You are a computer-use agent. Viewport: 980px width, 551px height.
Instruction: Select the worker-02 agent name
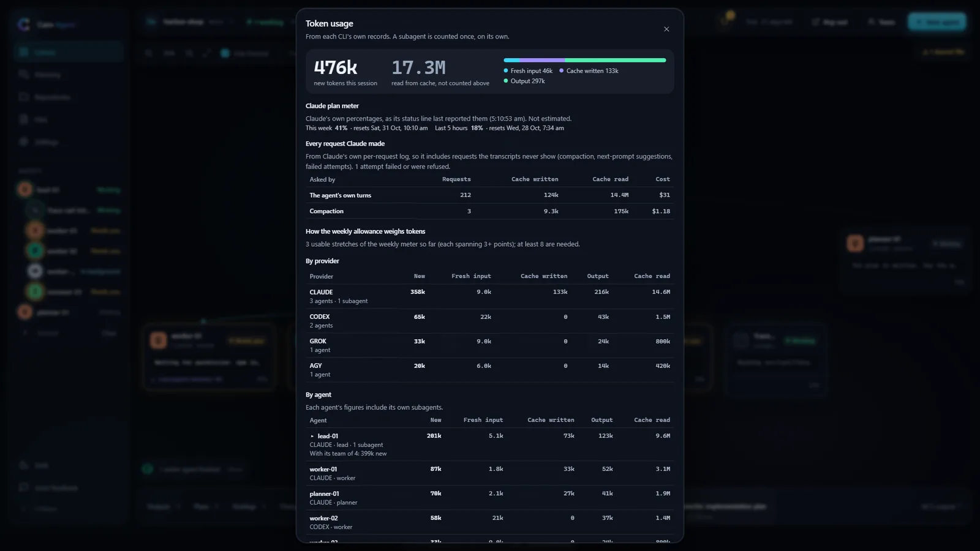pyautogui.click(x=323, y=519)
